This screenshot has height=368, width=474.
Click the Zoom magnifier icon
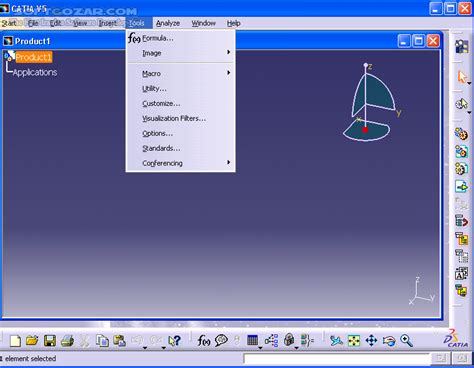(x=406, y=341)
